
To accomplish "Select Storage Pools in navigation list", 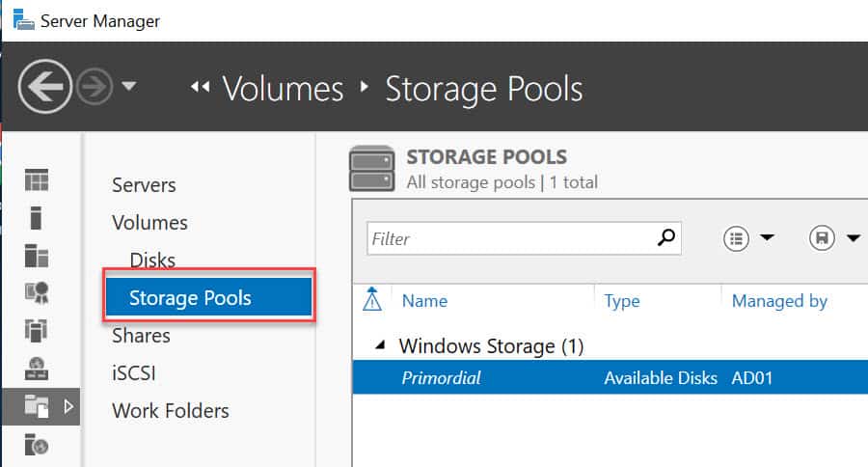I will coord(209,297).
